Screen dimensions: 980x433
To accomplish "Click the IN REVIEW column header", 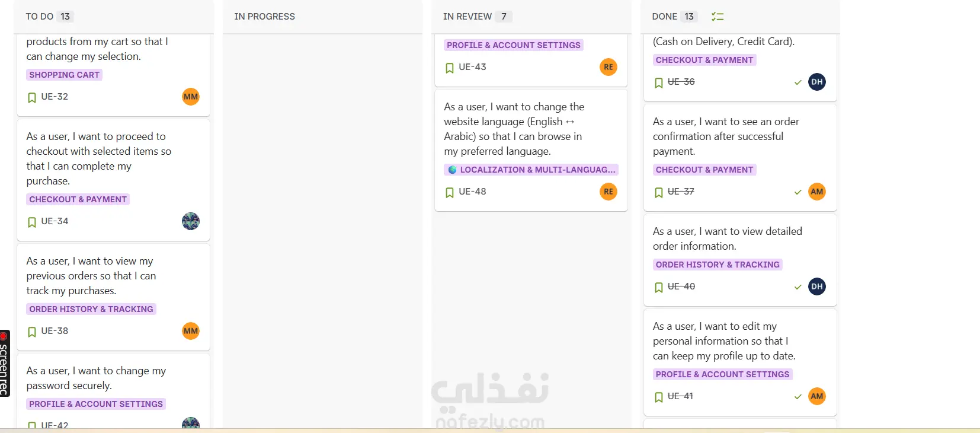I will (467, 17).
